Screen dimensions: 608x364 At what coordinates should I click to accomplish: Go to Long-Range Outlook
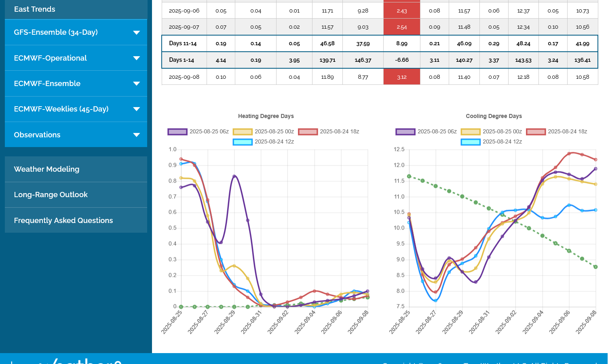[x=51, y=195]
